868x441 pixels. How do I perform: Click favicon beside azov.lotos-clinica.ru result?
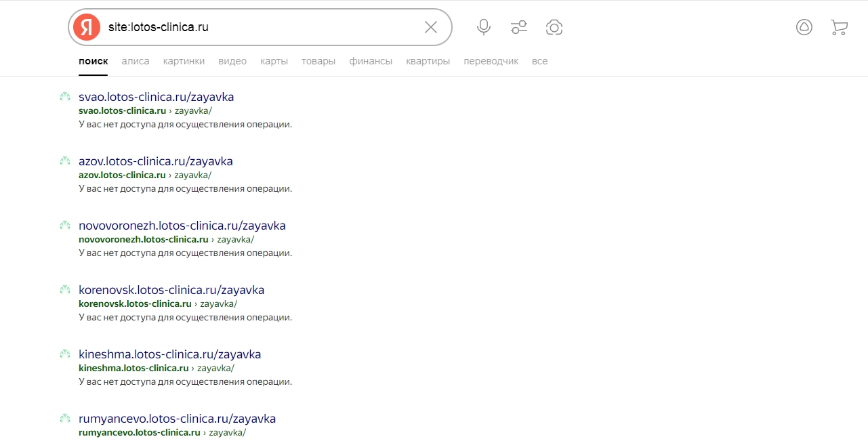(x=65, y=161)
